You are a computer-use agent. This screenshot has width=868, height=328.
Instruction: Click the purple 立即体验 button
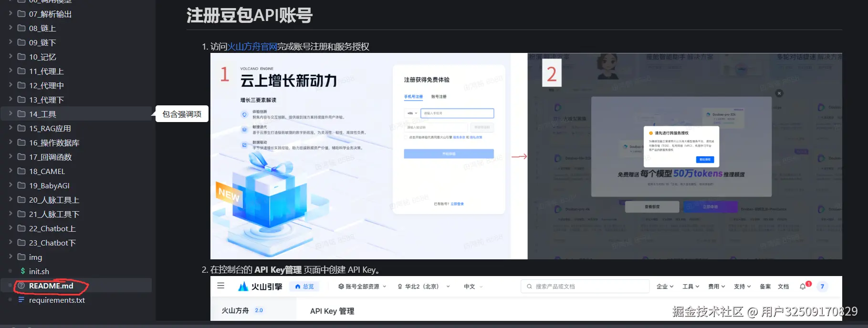pos(710,207)
